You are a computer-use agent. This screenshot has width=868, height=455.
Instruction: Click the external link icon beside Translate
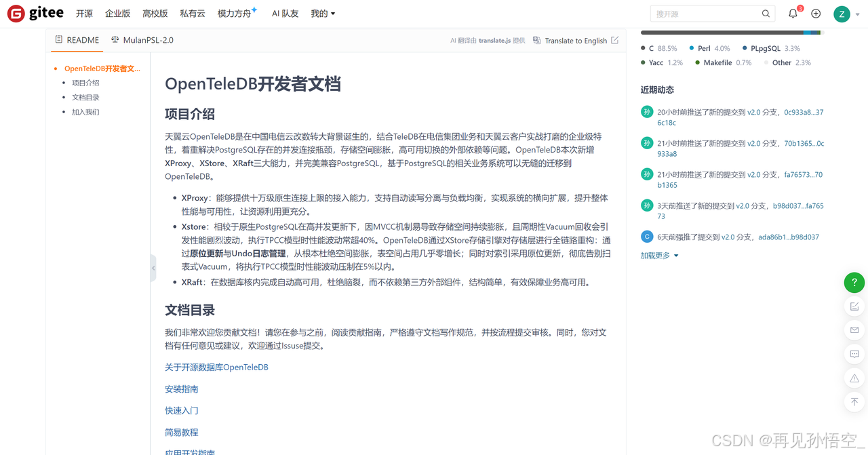coord(614,40)
